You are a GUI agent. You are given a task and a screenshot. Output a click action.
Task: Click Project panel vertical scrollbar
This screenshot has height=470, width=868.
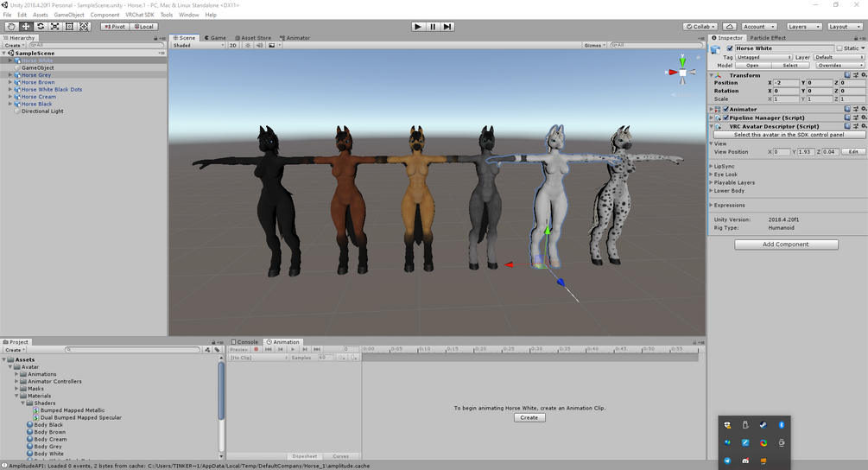point(221,392)
